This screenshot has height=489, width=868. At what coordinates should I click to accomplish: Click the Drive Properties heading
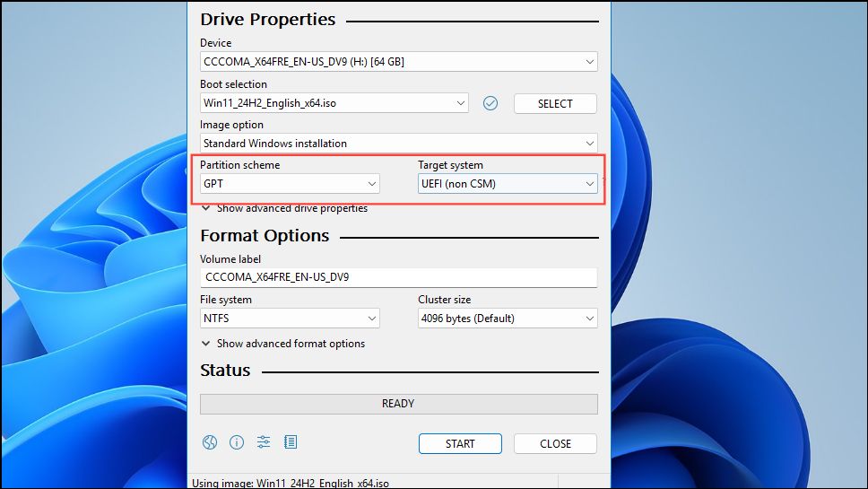[268, 20]
